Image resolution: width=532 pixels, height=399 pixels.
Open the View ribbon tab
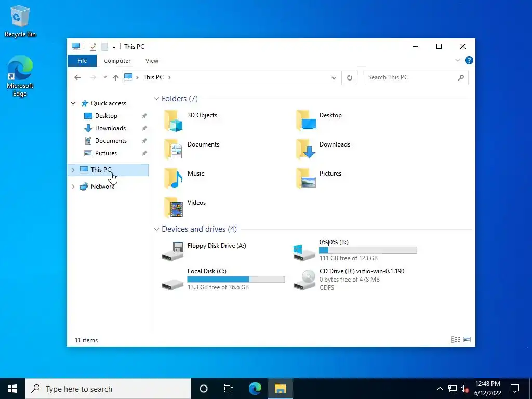tap(152, 61)
